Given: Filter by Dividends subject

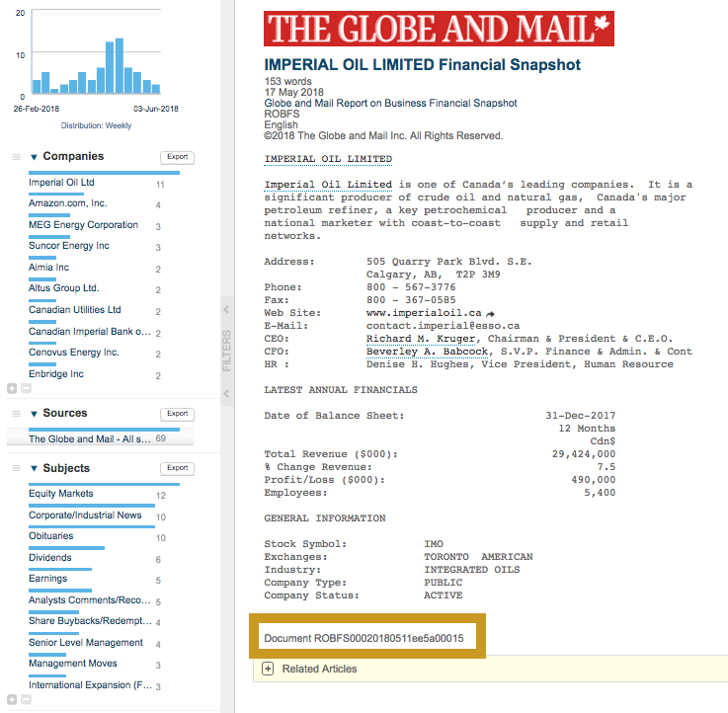Looking at the screenshot, I should (x=50, y=558).
